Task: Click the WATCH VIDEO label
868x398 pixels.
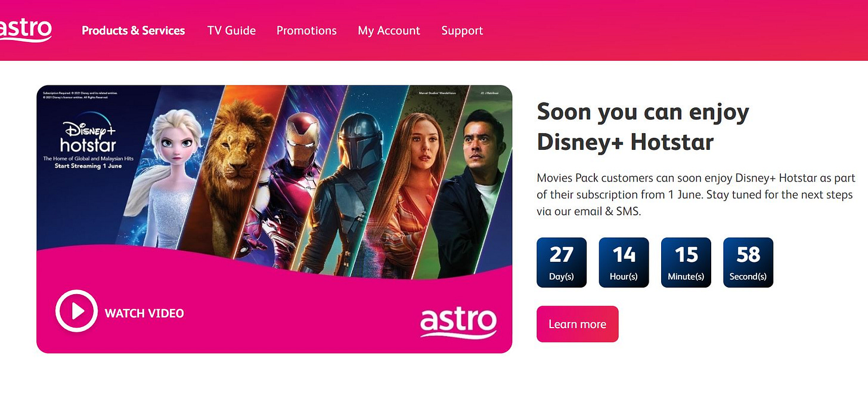Action: 144,313
